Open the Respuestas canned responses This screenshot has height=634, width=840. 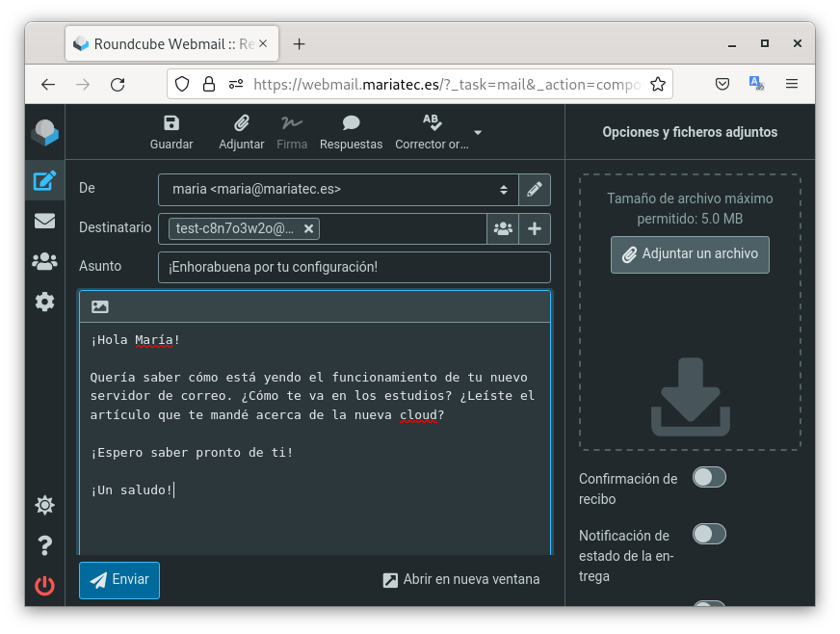(x=351, y=132)
